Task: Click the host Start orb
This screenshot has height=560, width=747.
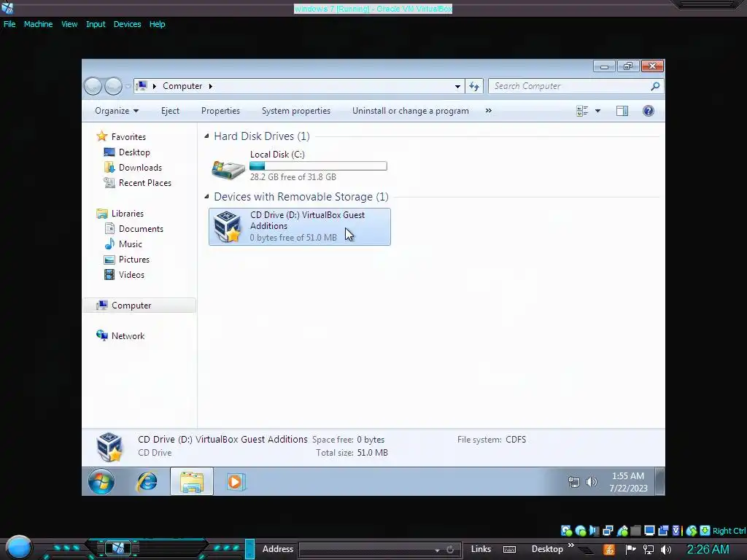Action: (19, 548)
